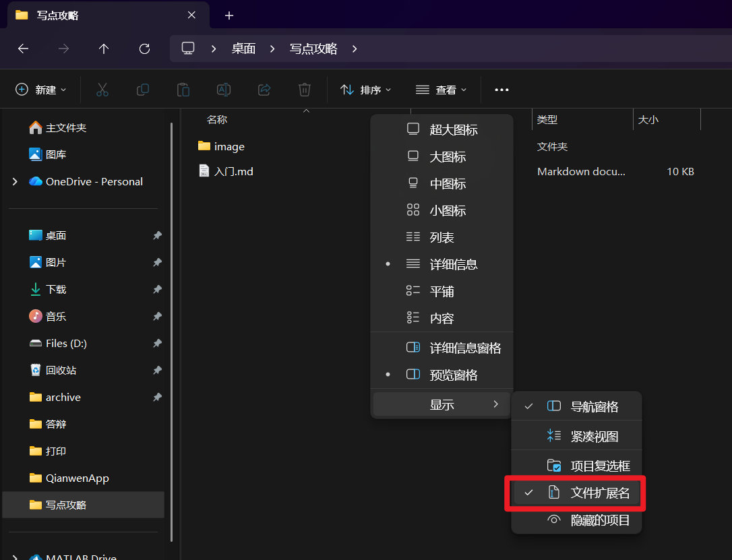Expand chevron after 写点攻略 in address bar
The width and height of the screenshot is (732, 560).
pyautogui.click(x=355, y=49)
